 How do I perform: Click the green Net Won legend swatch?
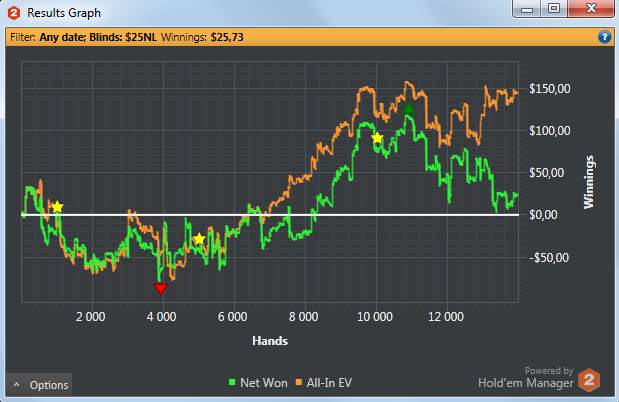click(x=232, y=382)
